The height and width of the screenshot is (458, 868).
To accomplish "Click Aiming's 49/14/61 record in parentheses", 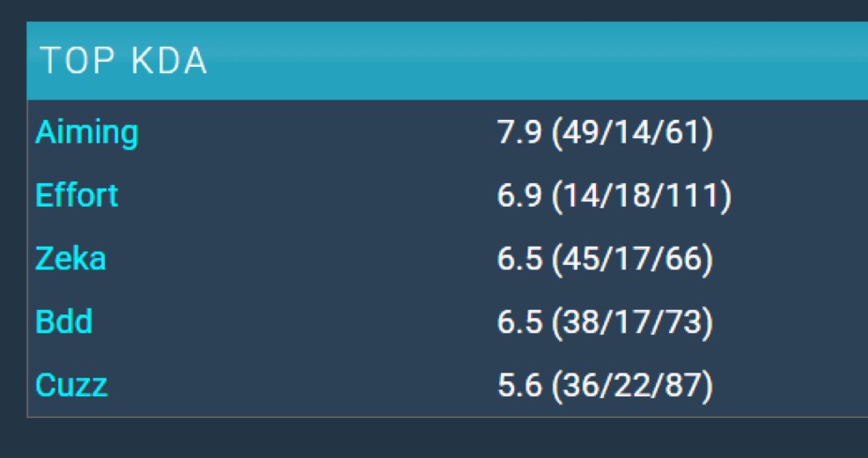I will click(631, 134).
